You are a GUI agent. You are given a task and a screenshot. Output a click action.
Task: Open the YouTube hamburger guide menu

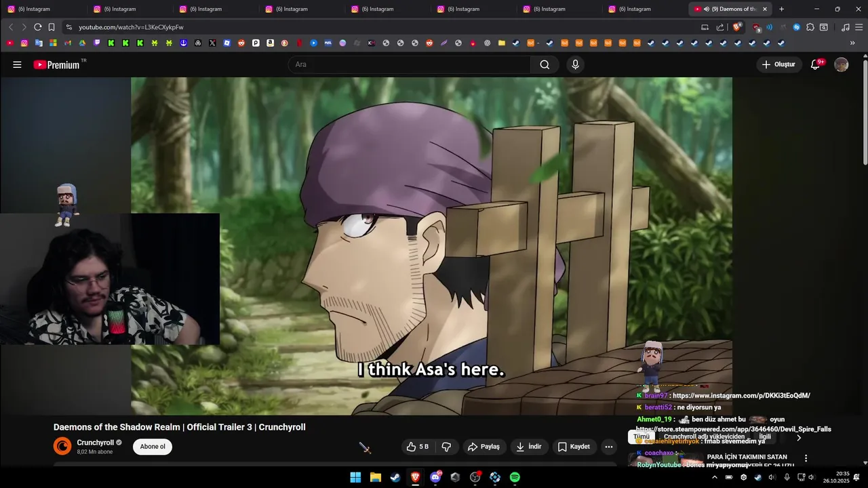point(17,64)
